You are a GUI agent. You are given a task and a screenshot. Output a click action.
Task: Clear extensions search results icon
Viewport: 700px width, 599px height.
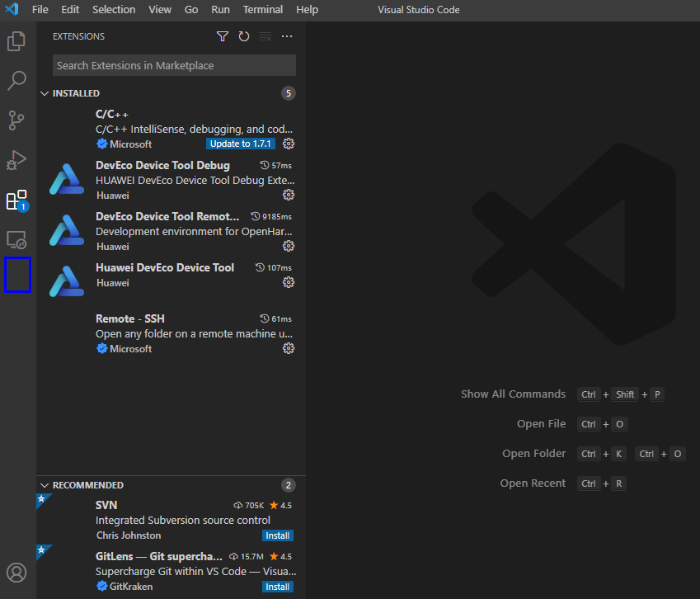coord(265,36)
